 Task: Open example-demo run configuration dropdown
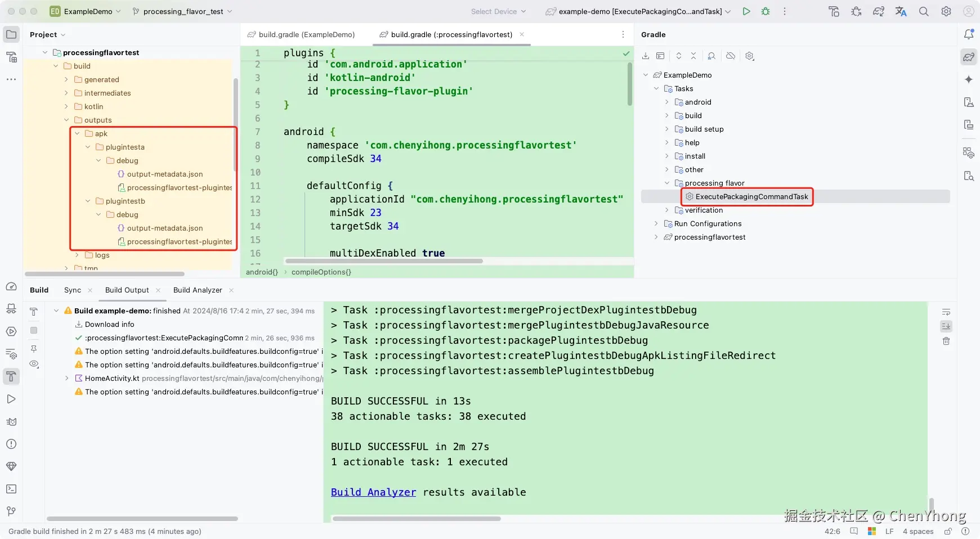[x=638, y=11]
